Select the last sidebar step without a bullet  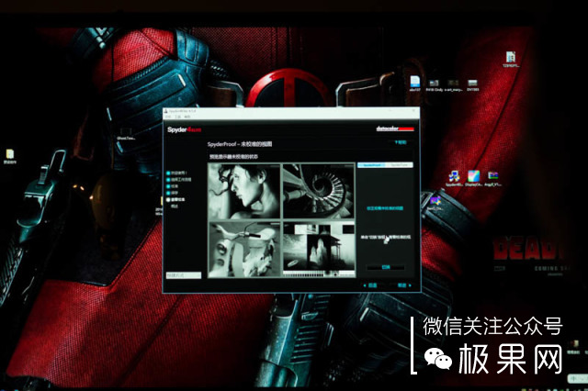(x=175, y=206)
